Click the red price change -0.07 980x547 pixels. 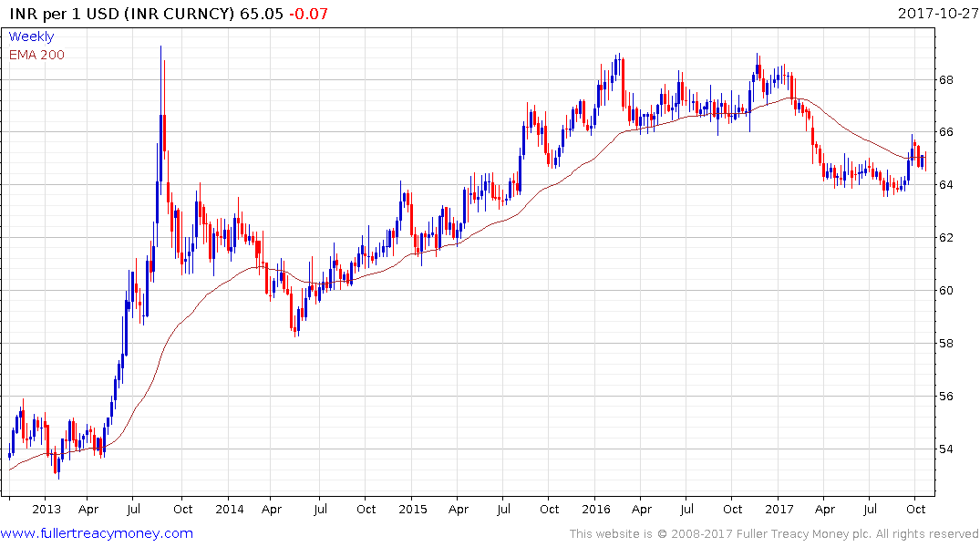tap(308, 14)
